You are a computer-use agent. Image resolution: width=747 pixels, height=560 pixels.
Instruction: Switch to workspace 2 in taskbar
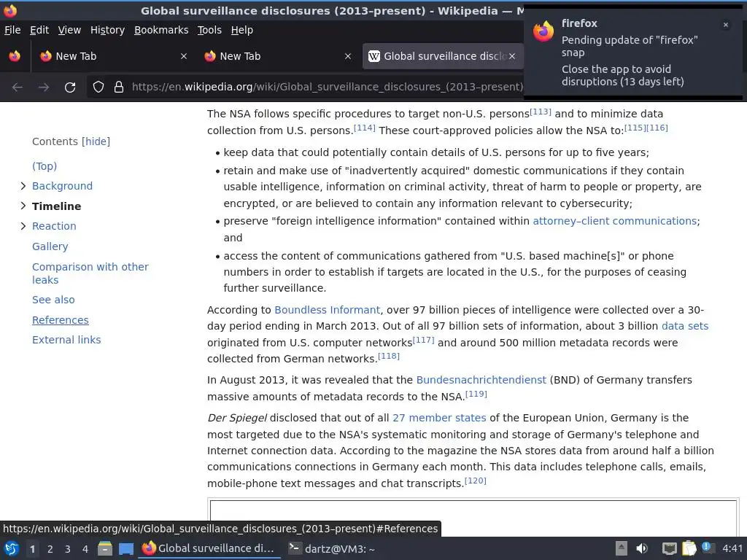pos(50,549)
